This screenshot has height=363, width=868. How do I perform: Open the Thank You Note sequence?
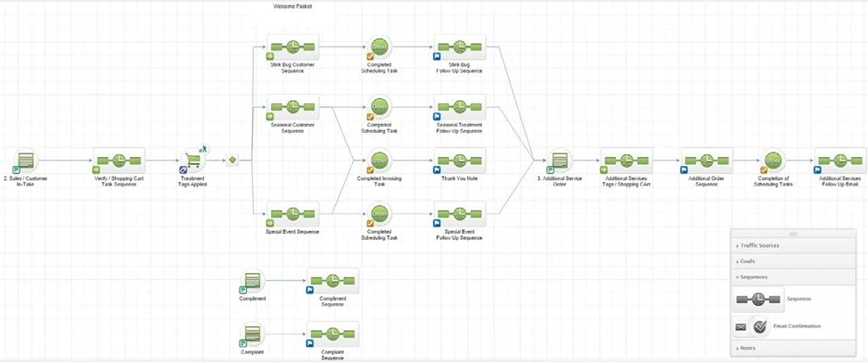[x=460, y=161]
